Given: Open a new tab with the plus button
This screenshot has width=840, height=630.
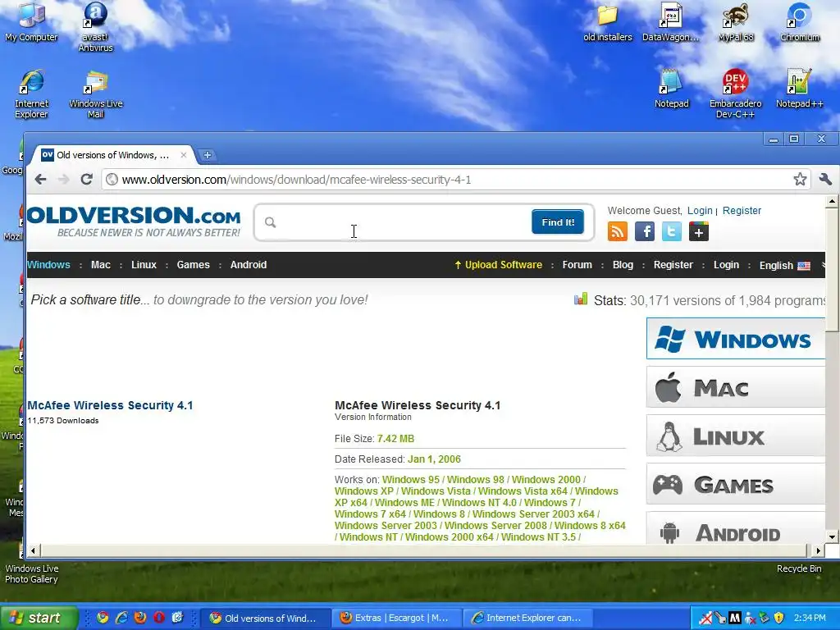Looking at the screenshot, I should [207, 155].
